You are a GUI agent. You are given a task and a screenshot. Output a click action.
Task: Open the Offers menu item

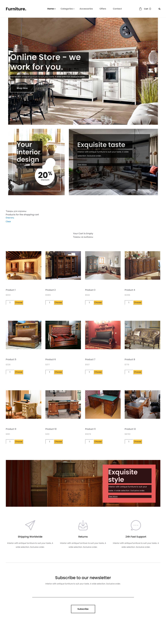(x=103, y=9)
